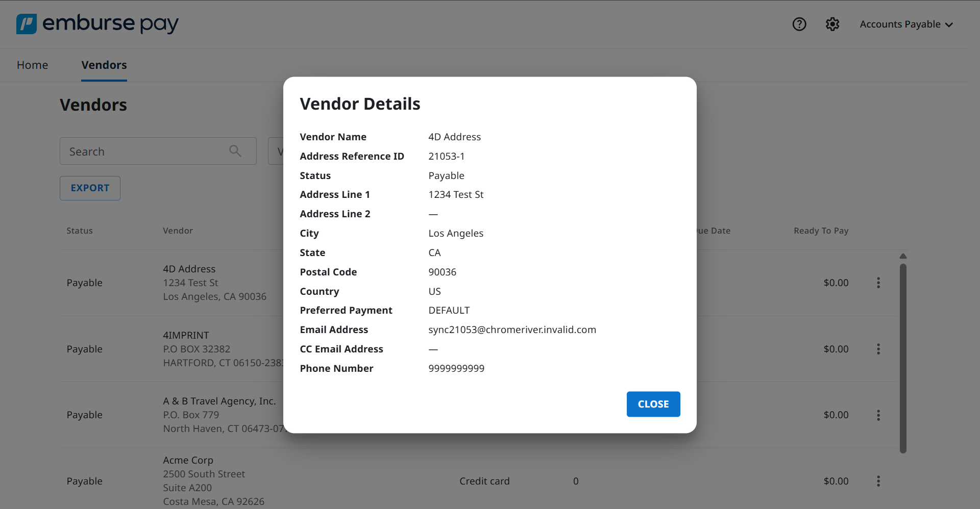Click the three-dot menu beside Acme Corp
This screenshot has height=509, width=980.
click(878, 481)
